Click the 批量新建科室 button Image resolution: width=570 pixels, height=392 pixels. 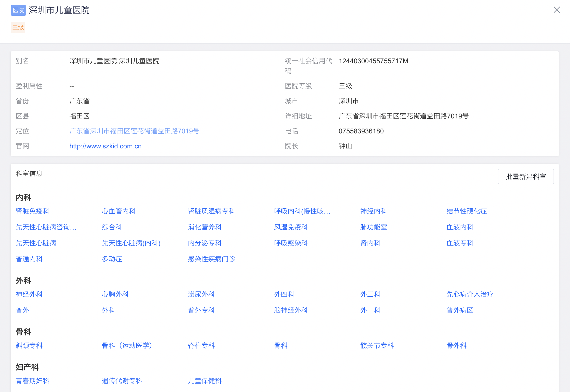point(525,176)
